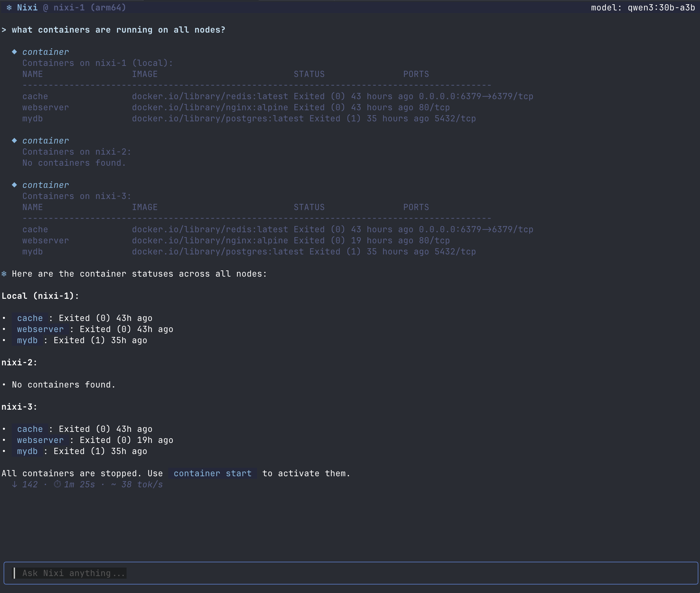
Task: Click IMAGE header in nixi-3 table
Action: 145,207
